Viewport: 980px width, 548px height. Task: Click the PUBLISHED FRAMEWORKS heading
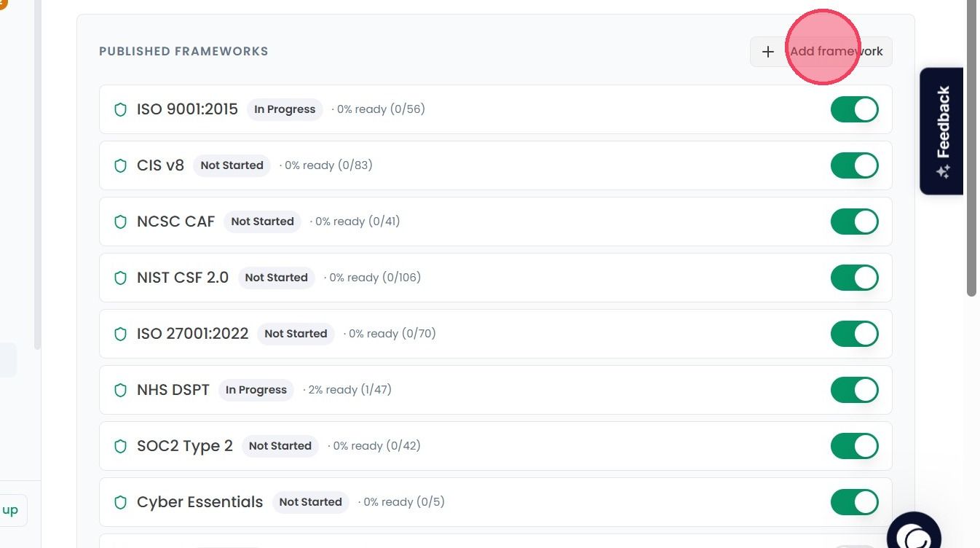183,52
